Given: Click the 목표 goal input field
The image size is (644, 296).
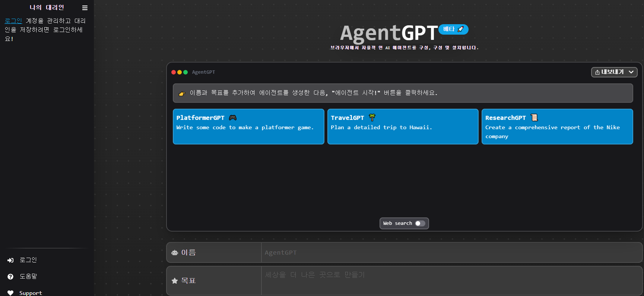Looking at the screenshot, I should (451, 281).
